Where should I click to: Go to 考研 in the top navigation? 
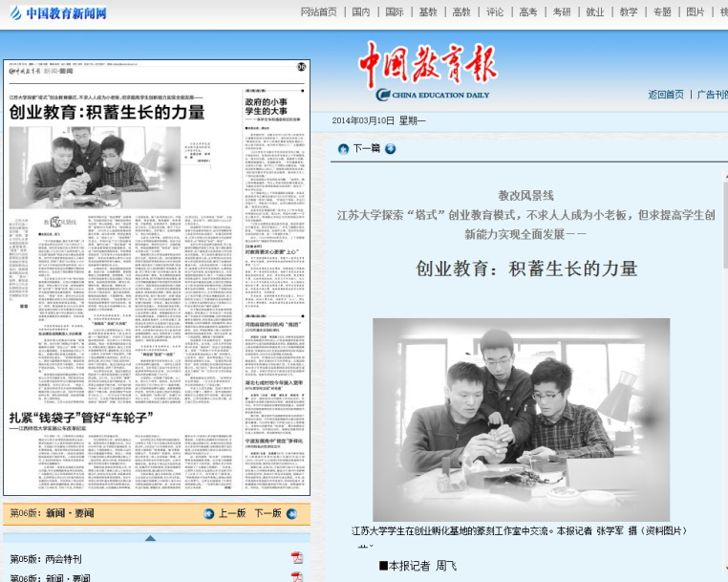coord(562,12)
